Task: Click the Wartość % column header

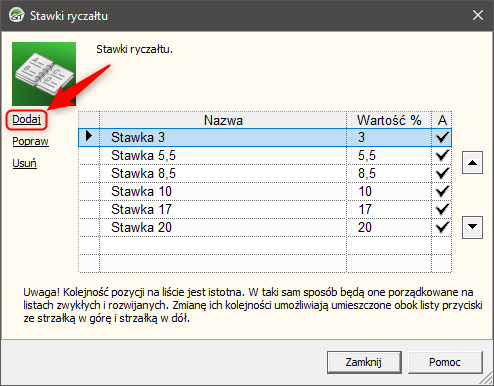Action: tap(389, 120)
